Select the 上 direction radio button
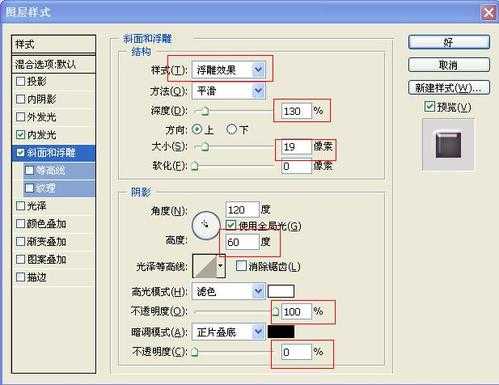 (197, 129)
